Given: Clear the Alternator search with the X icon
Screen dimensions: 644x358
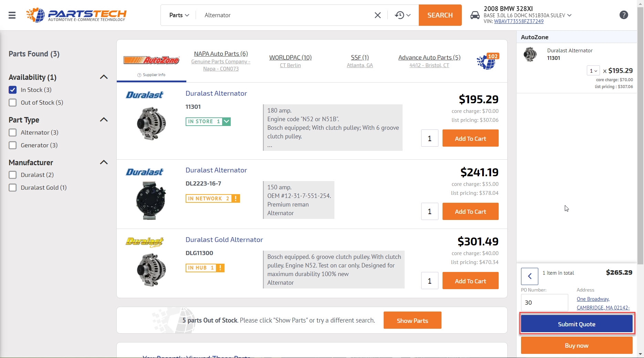Looking at the screenshot, I should point(377,15).
